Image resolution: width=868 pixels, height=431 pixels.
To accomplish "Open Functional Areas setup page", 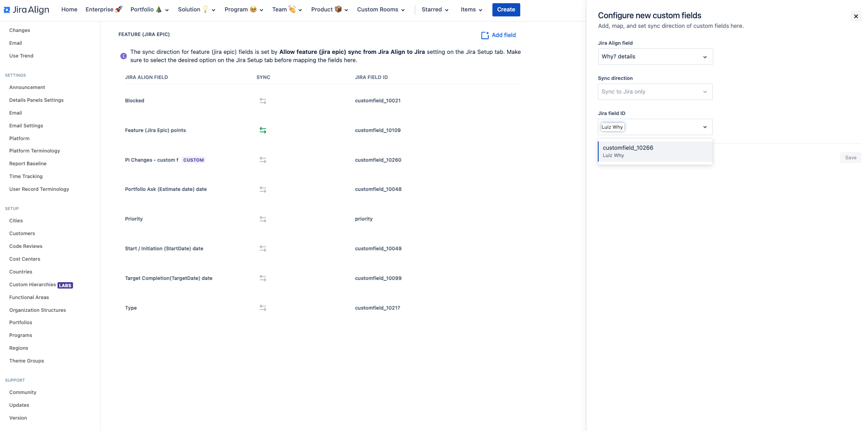I will pyautogui.click(x=29, y=298).
